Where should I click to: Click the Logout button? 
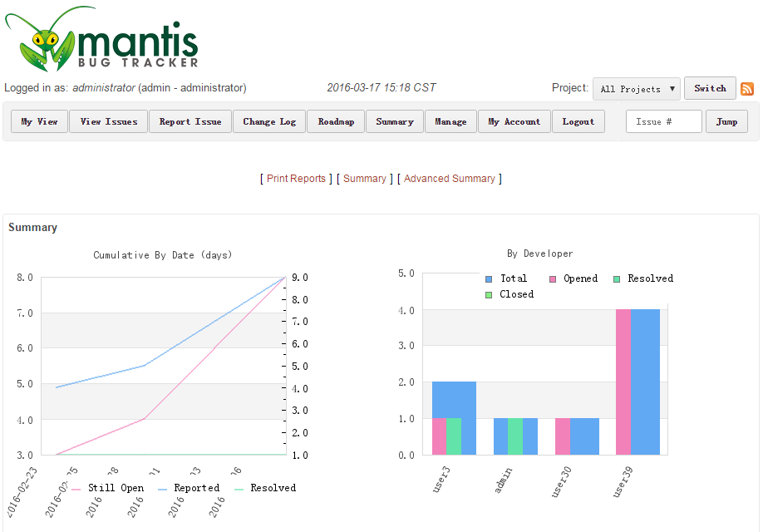[578, 121]
